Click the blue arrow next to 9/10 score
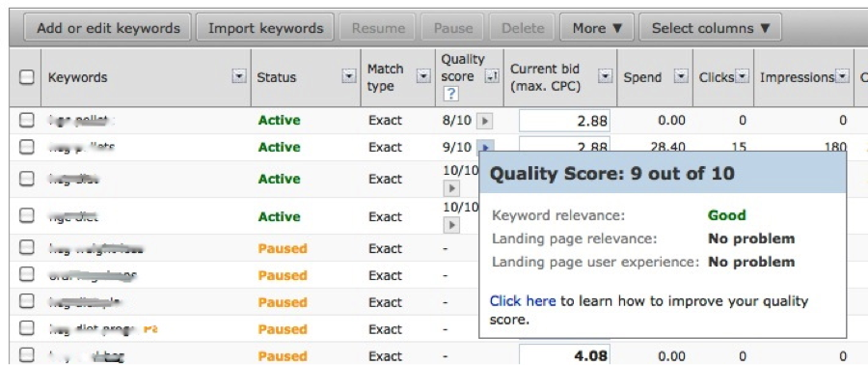This screenshot has width=868, height=365. [485, 148]
